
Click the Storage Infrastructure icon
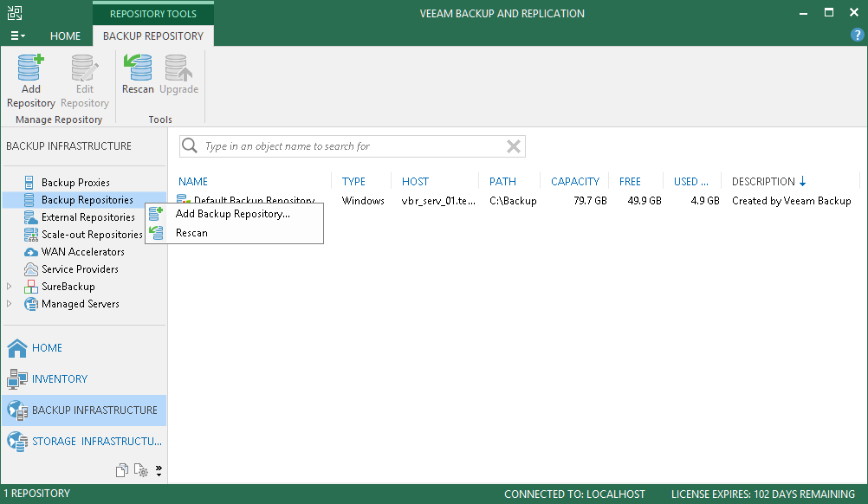(x=17, y=442)
